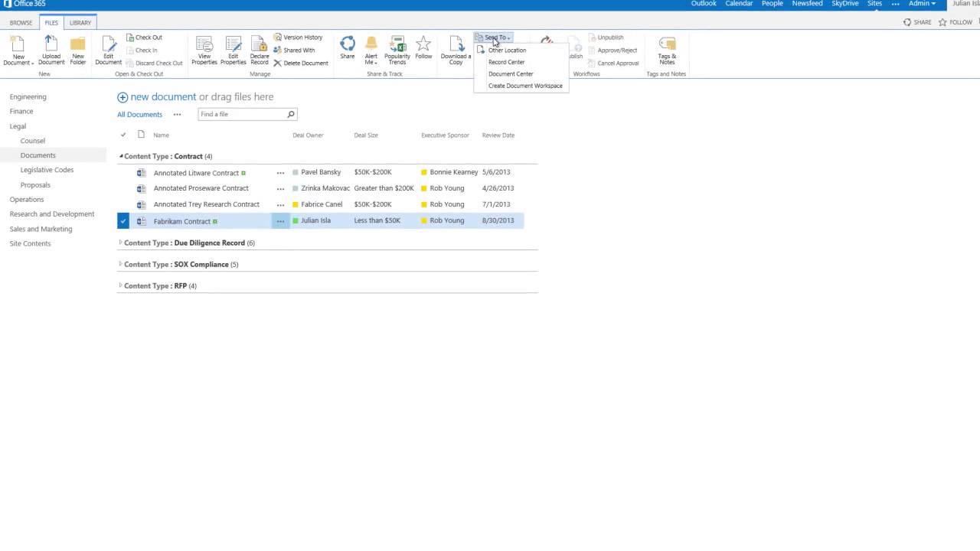980x551 pixels.
Task: Click Bonnie Kearney's yellow presence indicator
Action: tap(424, 172)
